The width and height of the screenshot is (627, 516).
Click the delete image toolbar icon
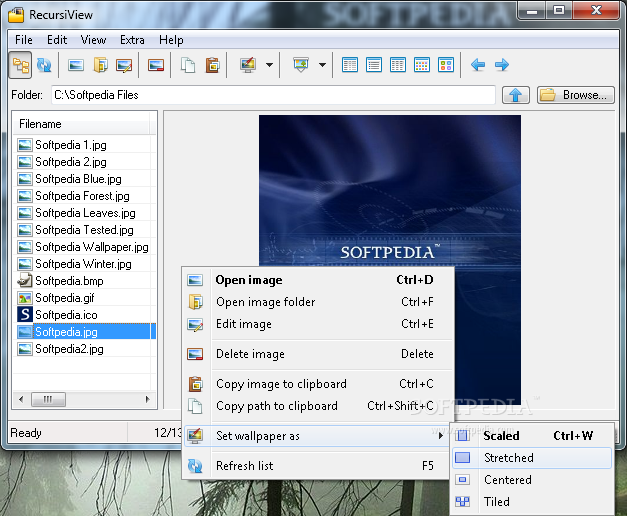click(156, 65)
